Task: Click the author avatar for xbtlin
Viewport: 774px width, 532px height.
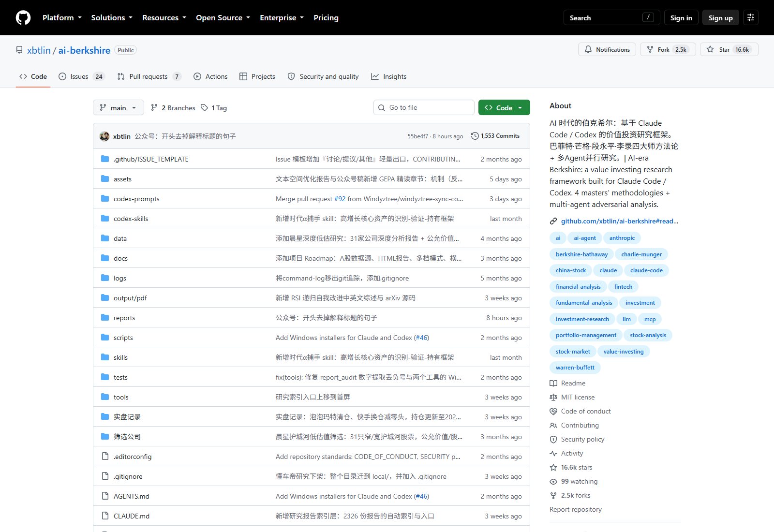Action: (104, 136)
